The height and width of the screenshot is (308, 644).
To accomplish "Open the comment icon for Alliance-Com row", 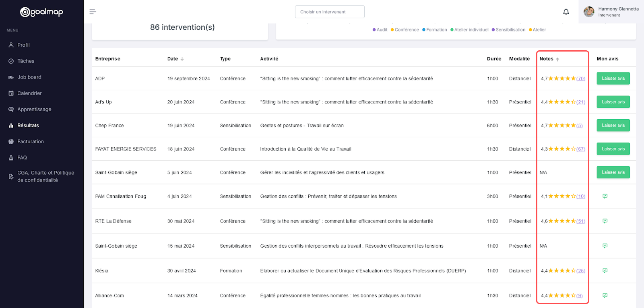I will click(x=605, y=296).
